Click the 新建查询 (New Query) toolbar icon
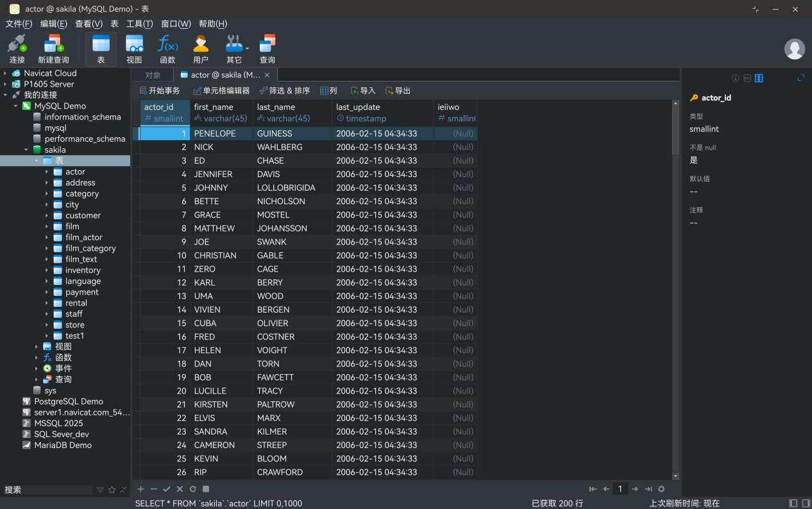This screenshot has height=509, width=812. [53, 49]
